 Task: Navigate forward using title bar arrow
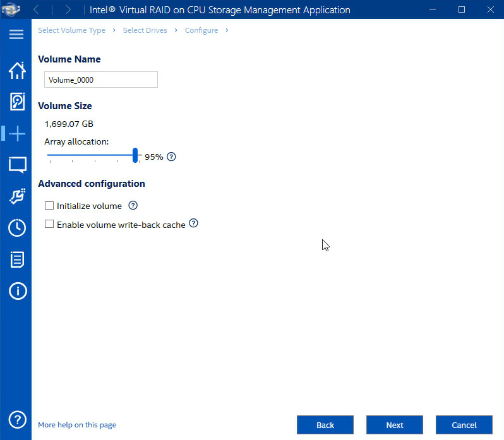(68, 9)
